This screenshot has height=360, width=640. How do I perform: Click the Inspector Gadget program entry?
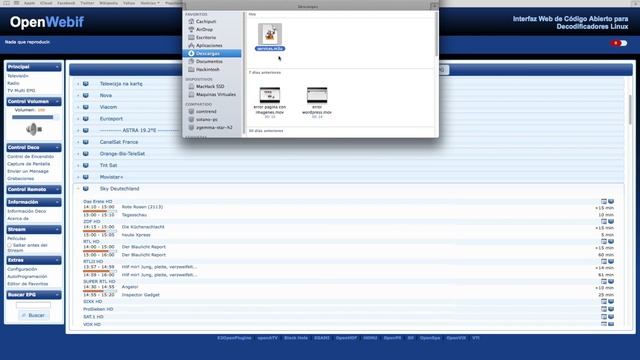click(x=140, y=295)
